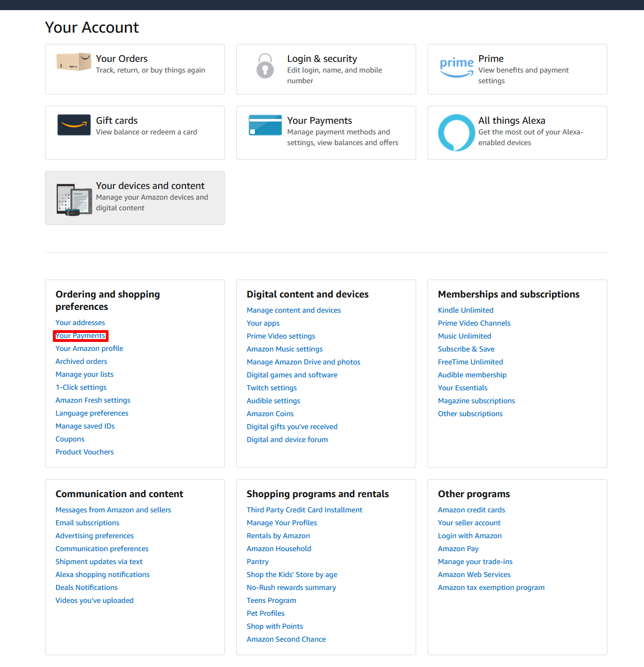This screenshot has height=667, width=644.
Task: Open Email subscriptions
Action: 87,523
